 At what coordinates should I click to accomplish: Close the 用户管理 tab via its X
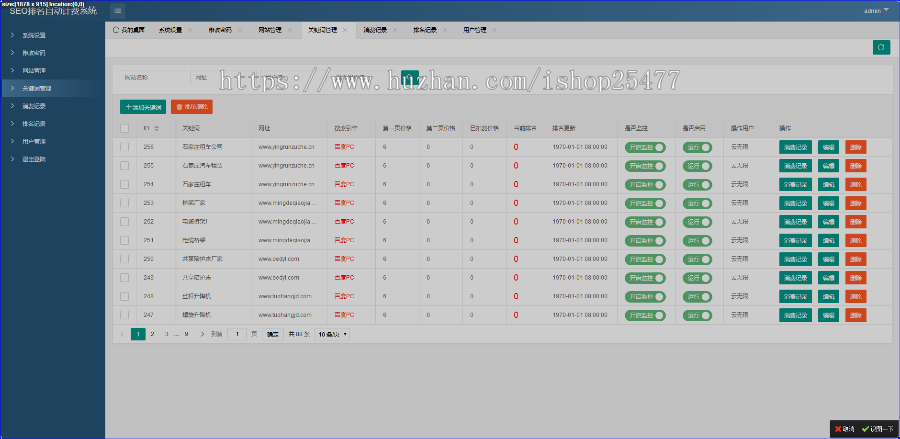[495, 31]
